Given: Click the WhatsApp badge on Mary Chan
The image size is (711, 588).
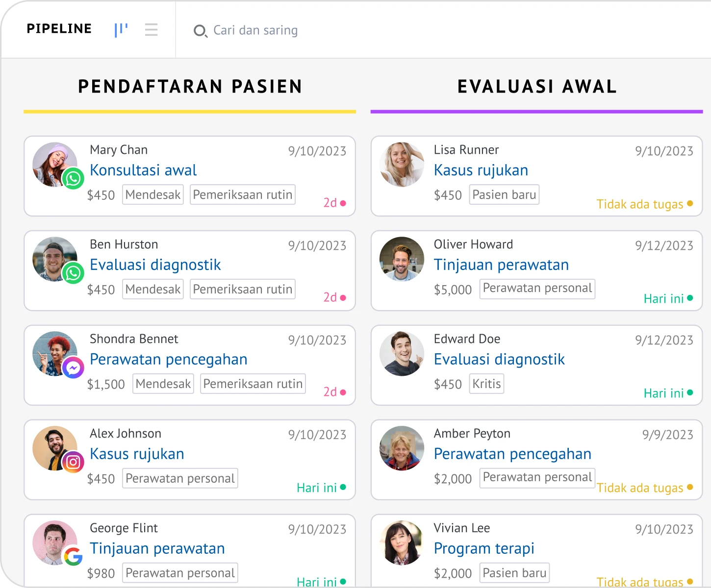Looking at the screenshot, I should coord(73,179).
